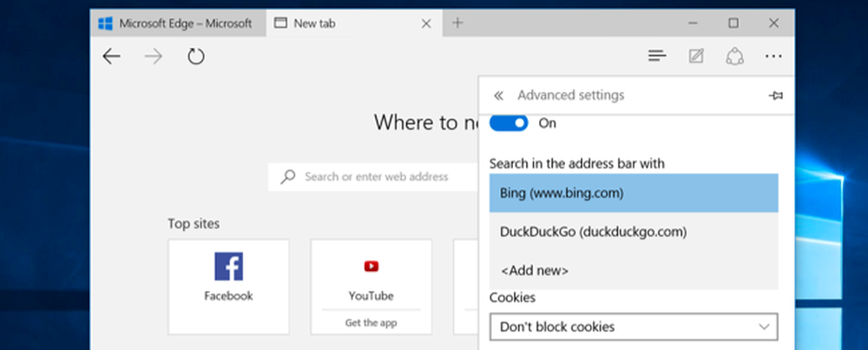Click YouTube Get the app link
The image size is (868, 350).
(371, 323)
